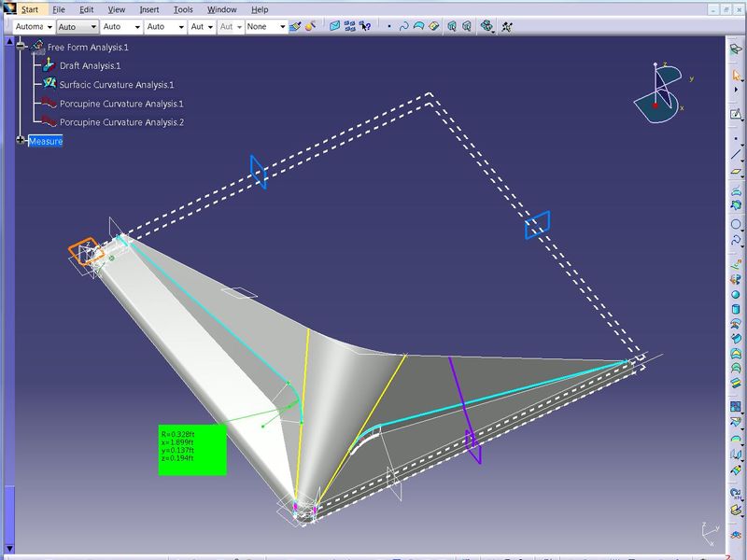Click the application icon left of Start menu
This screenshot has width=747, height=560.
[x=9, y=8]
